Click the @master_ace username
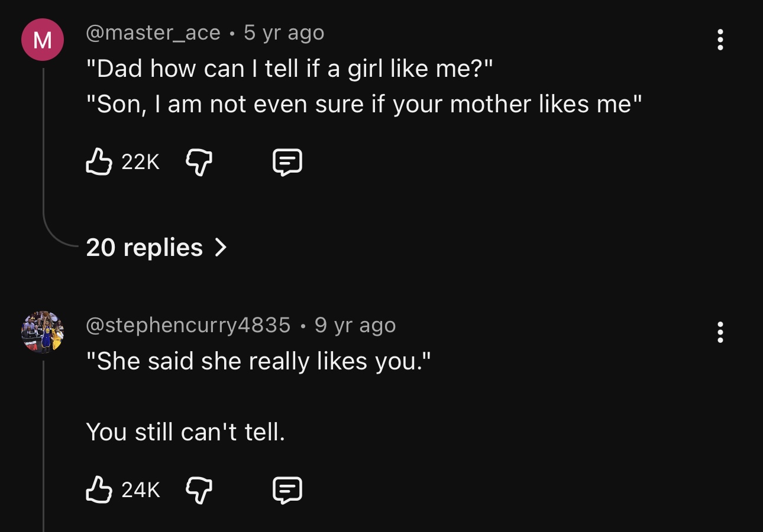763x532 pixels. click(153, 33)
